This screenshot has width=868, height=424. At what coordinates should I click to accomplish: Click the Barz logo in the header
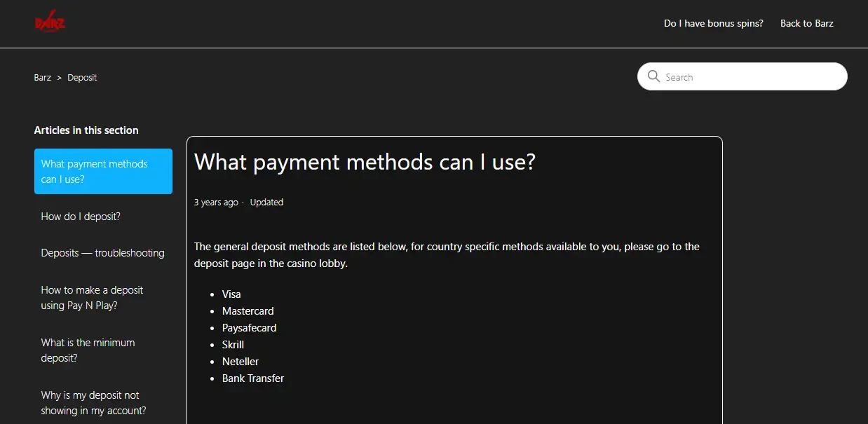[x=50, y=22]
